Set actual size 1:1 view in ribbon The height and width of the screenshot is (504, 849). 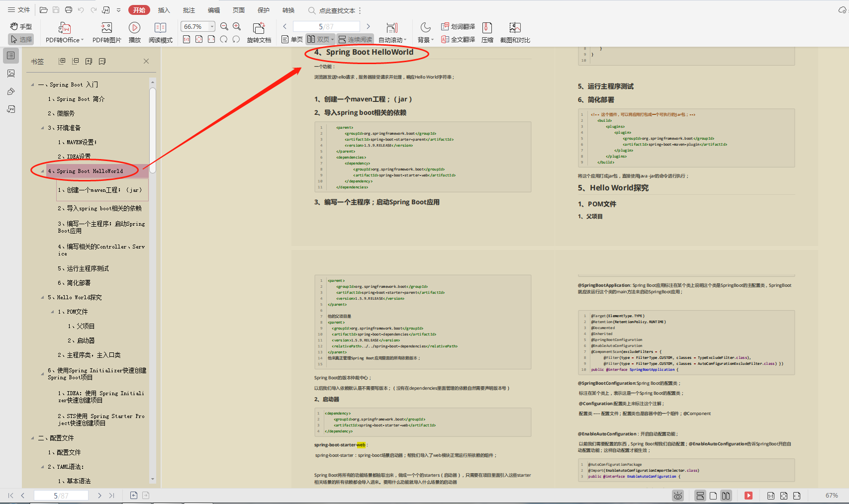(187, 39)
